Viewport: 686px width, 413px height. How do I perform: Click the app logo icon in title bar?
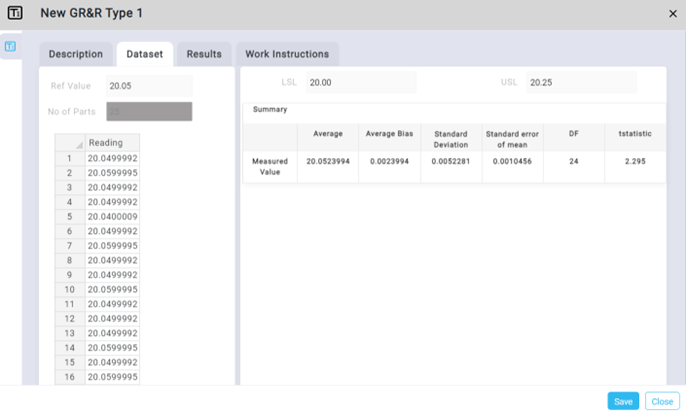[14, 14]
